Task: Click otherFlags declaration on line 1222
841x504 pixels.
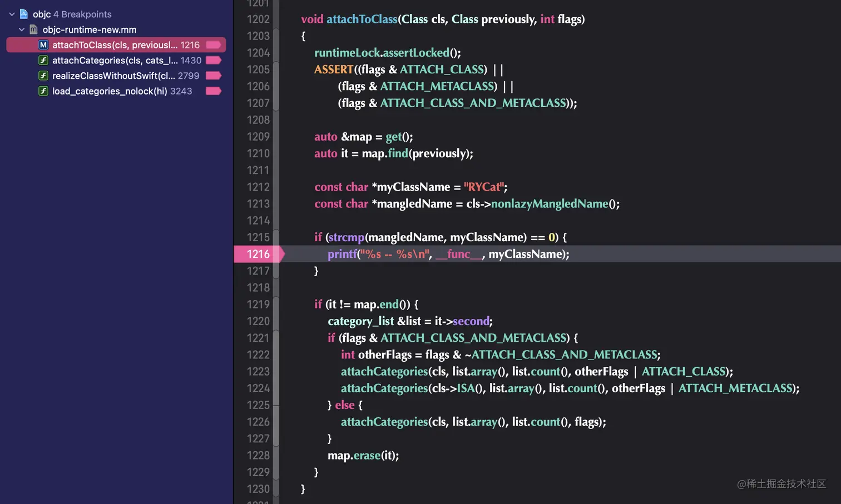Action: pos(385,355)
